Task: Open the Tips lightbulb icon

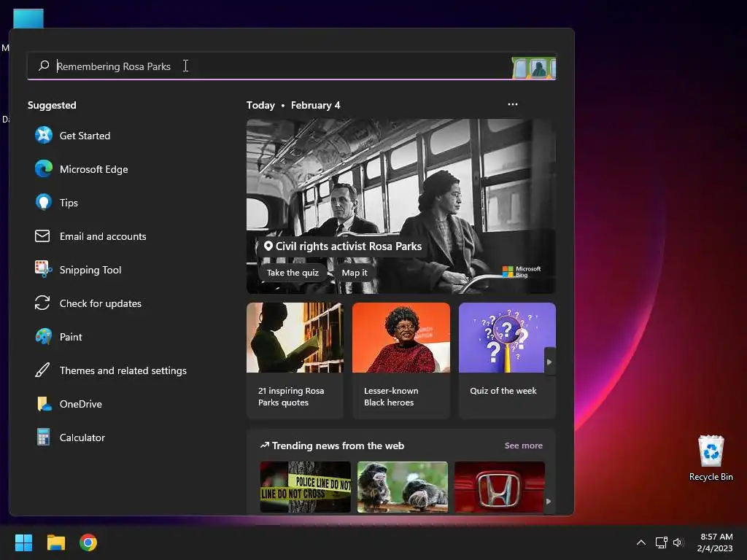Action: point(43,203)
